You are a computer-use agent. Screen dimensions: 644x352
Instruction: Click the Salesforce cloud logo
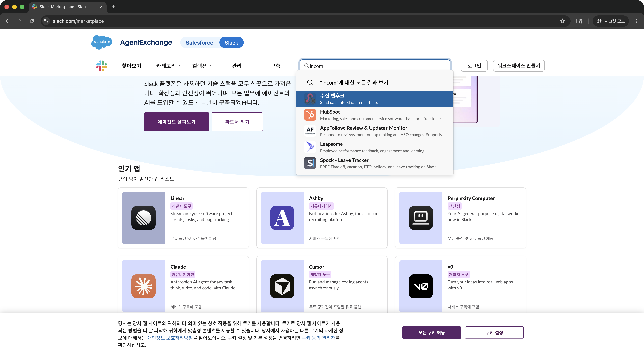[102, 42]
